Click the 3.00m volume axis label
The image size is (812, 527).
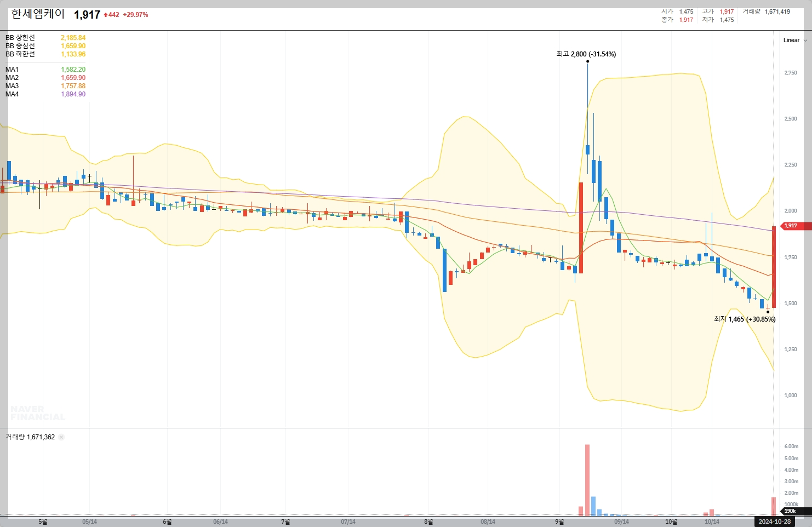[791, 482]
